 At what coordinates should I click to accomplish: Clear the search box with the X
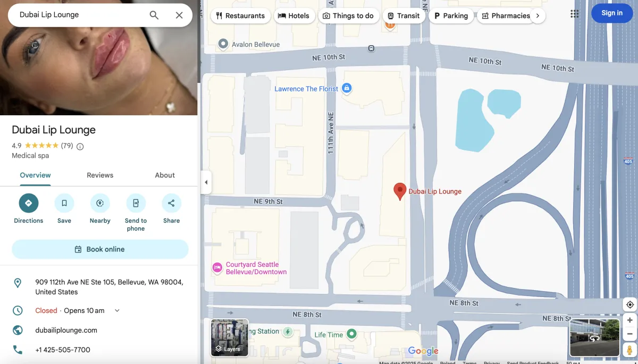click(x=179, y=15)
